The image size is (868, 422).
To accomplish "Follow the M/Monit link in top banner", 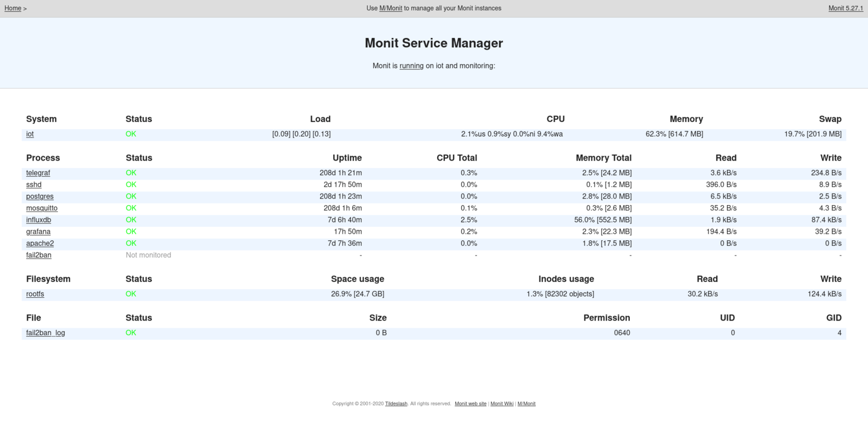I will tap(391, 8).
